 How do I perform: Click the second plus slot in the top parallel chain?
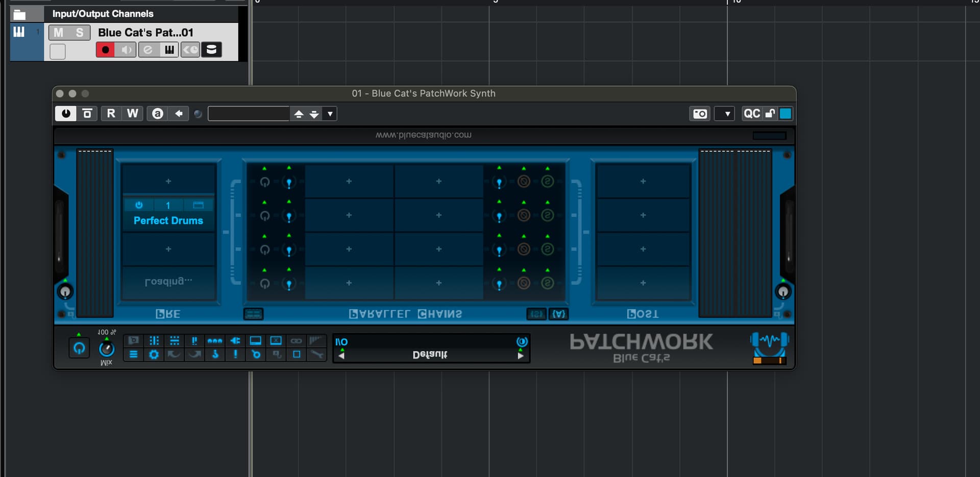[439, 181]
